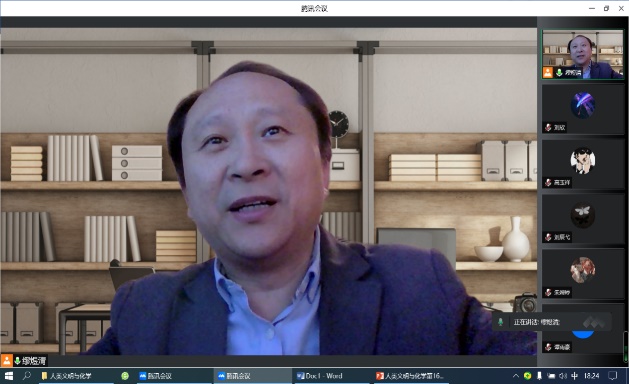Click the green microphone icon in main video label
Image resolution: width=629 pixels, height=384 pixels.
[17, 361]
